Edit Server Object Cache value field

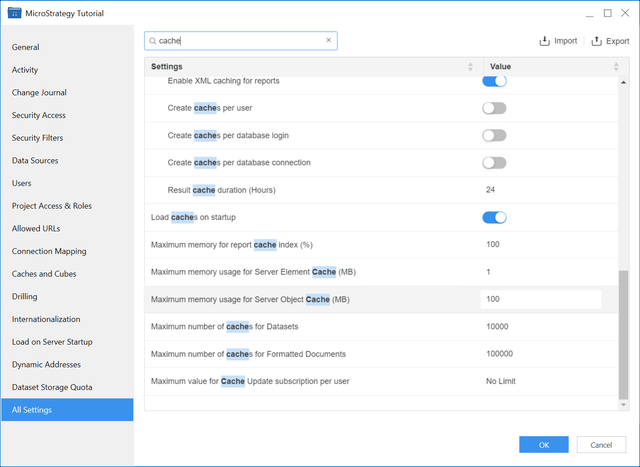[540, 299]
